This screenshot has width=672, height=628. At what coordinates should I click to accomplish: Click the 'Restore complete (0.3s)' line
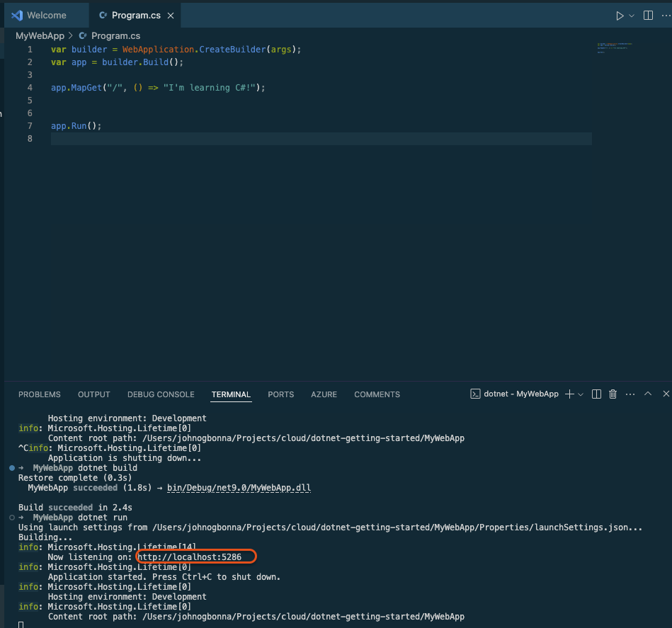click(75, 478)
